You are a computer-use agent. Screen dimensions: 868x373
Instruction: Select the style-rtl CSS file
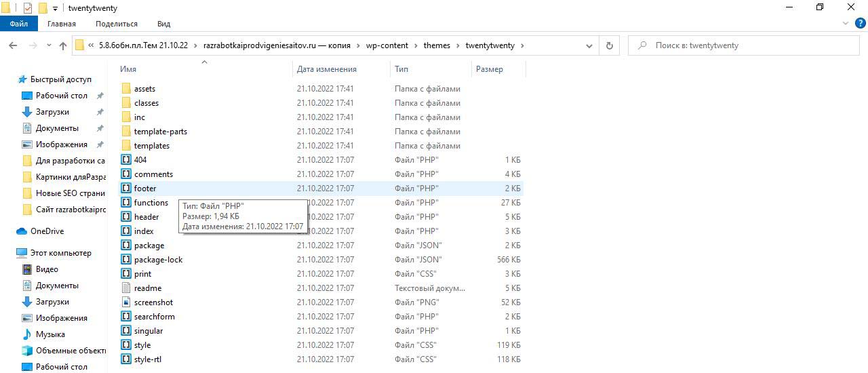point(147,359)
